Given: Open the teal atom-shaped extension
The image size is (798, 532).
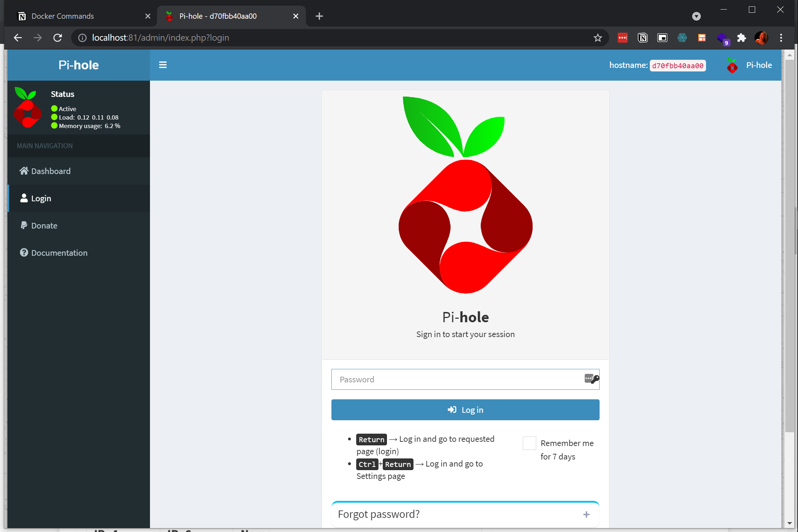Looking at the screenshot, I should (682, 38).
